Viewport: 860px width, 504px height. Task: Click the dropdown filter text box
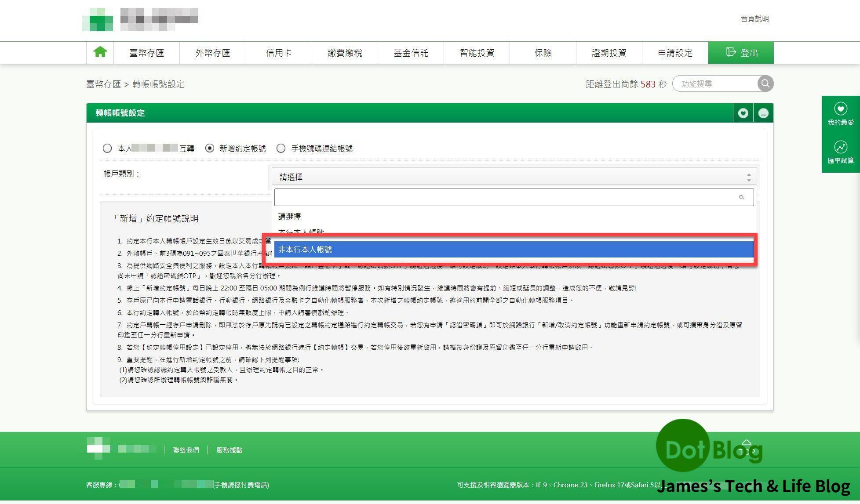coord(514,197)
